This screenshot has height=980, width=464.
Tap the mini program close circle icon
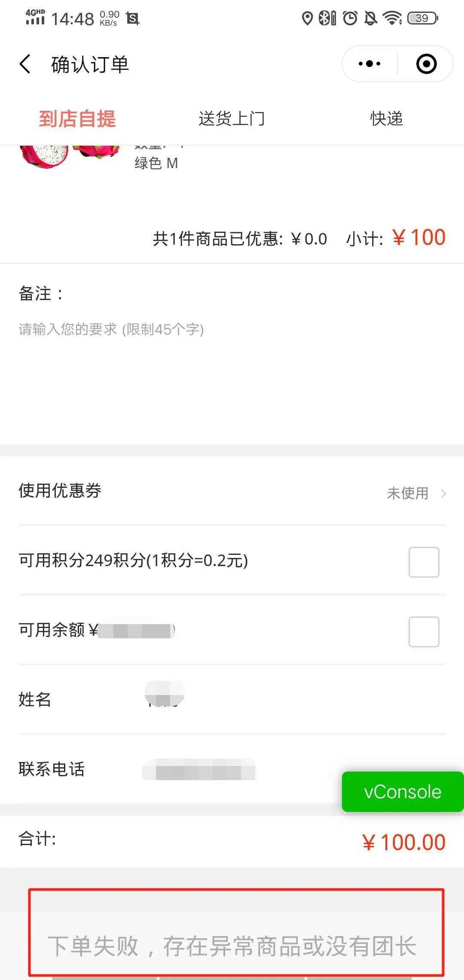coord(426,64)
